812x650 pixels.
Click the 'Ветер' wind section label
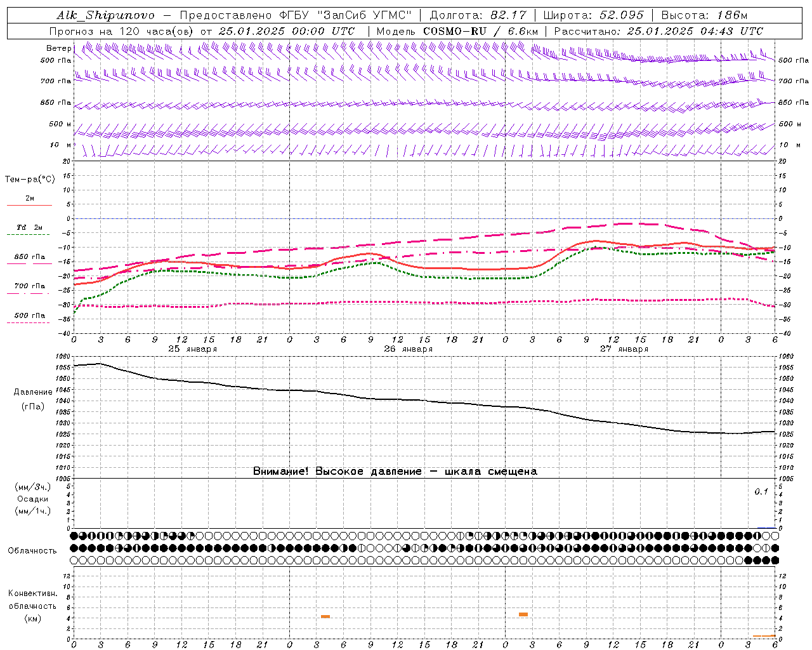pos(58,48)
